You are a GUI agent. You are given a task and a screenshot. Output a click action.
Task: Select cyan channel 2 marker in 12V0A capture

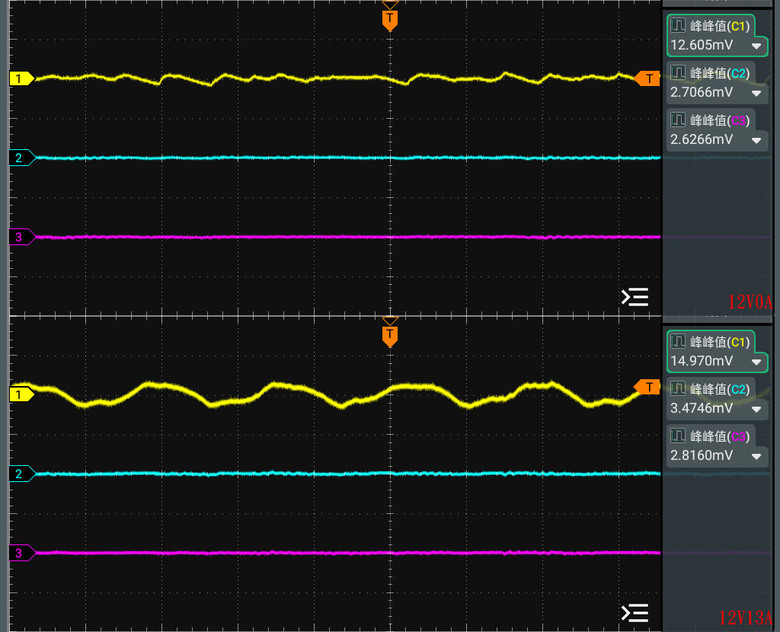(x=22, y=158)
